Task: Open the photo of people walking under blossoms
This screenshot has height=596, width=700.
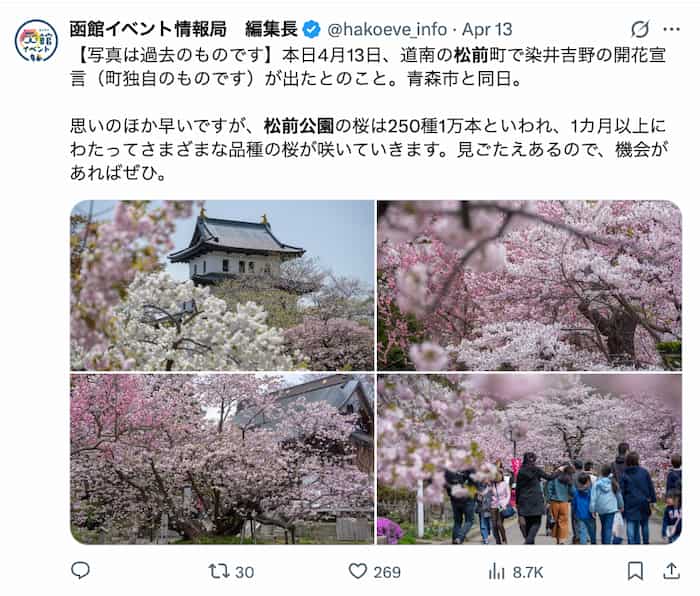Action: (x=529, y=459)
